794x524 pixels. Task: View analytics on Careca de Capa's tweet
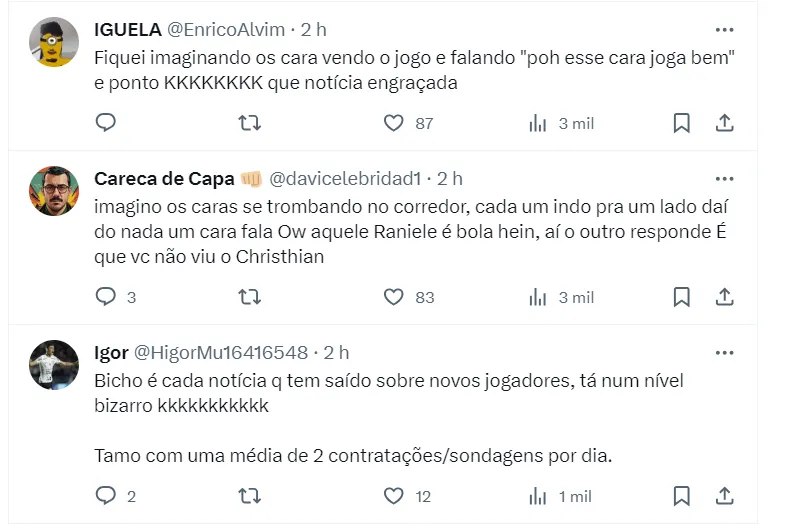click(538, 297)
